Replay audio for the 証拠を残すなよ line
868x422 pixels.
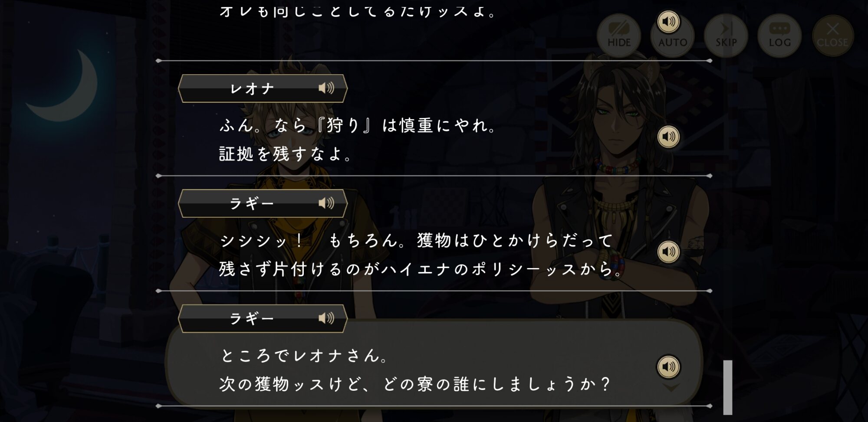[668, 137]
